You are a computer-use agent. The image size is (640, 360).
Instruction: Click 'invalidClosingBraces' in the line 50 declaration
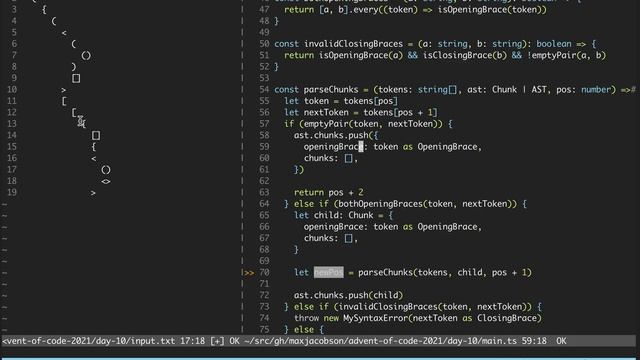pyautogui.click(x=353, y=44)
